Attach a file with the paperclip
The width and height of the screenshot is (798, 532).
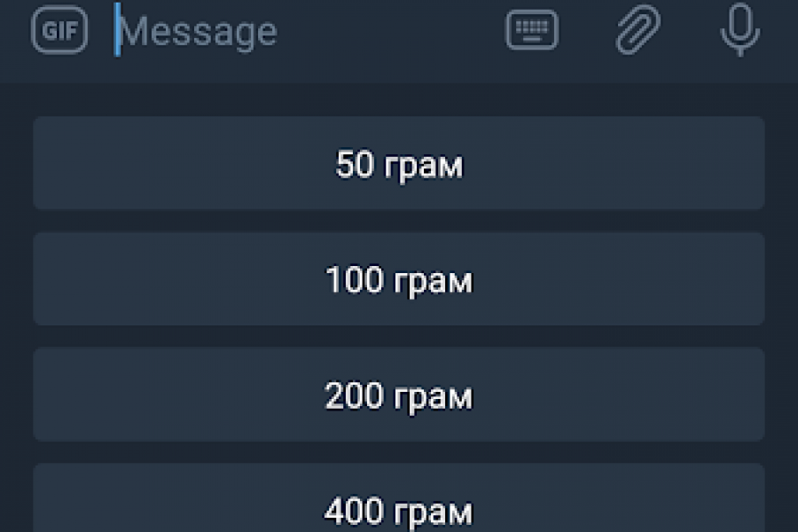pyautogui.click(x=638, y=31)
